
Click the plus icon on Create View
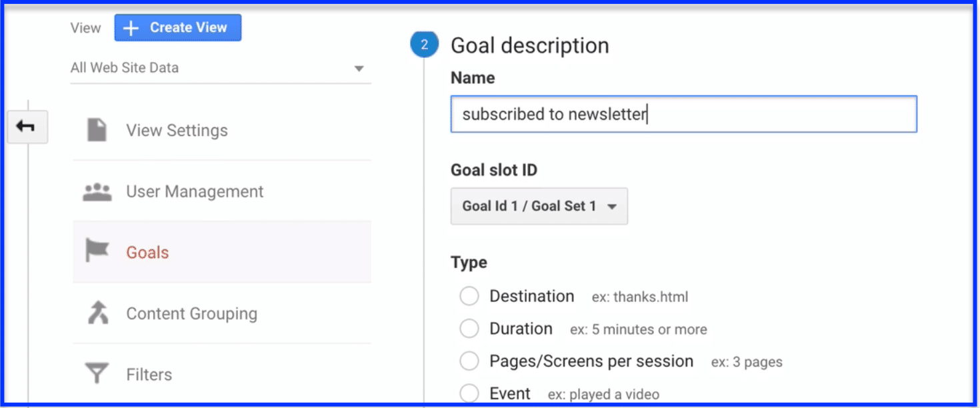coord(131,28)
